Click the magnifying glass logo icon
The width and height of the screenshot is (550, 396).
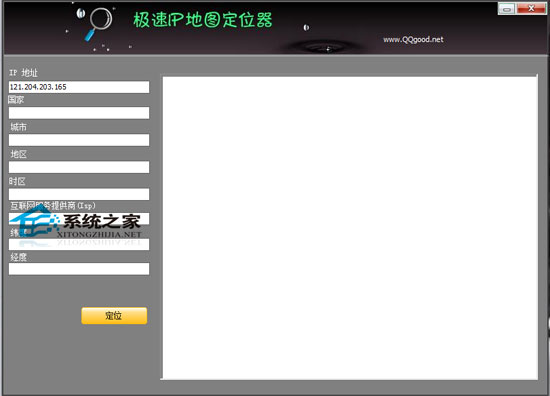coord(99,24)
